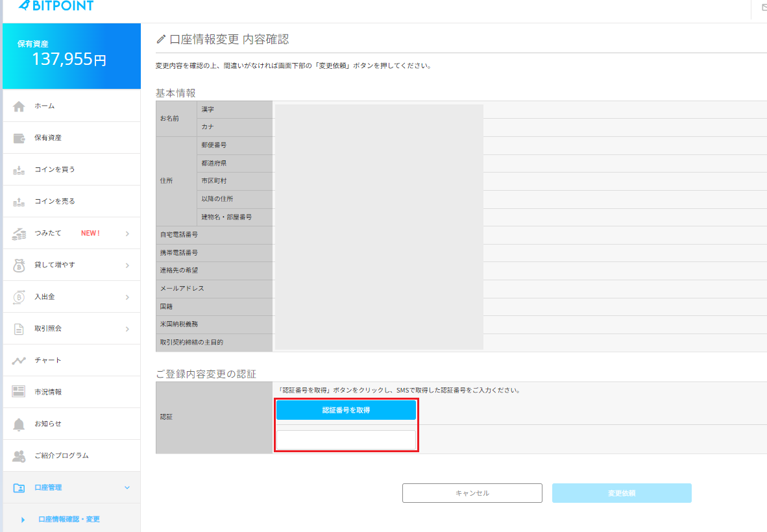
Task: Click the newspaper 市況情報 icon
Action: [x=19, y=392]
